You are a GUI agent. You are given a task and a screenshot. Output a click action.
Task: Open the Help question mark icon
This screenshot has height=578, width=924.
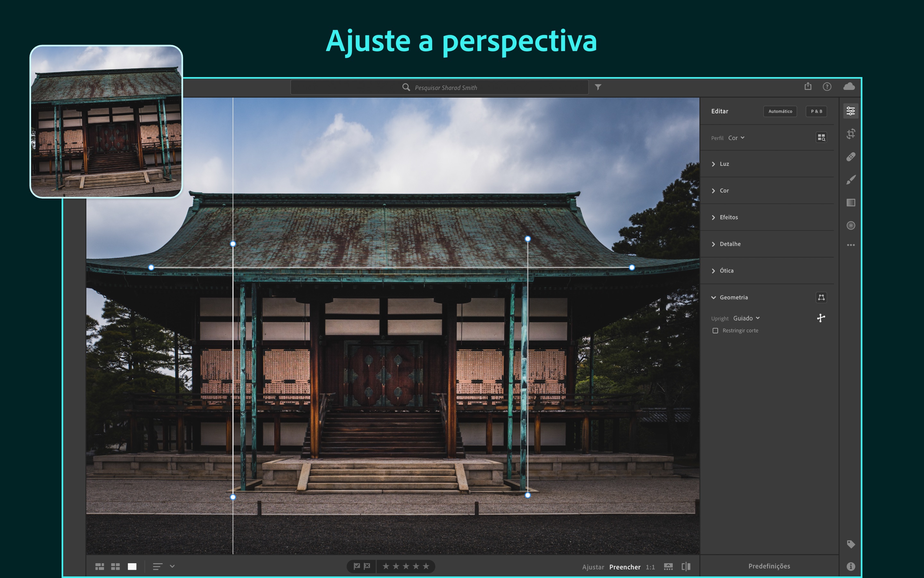point(827,87)
